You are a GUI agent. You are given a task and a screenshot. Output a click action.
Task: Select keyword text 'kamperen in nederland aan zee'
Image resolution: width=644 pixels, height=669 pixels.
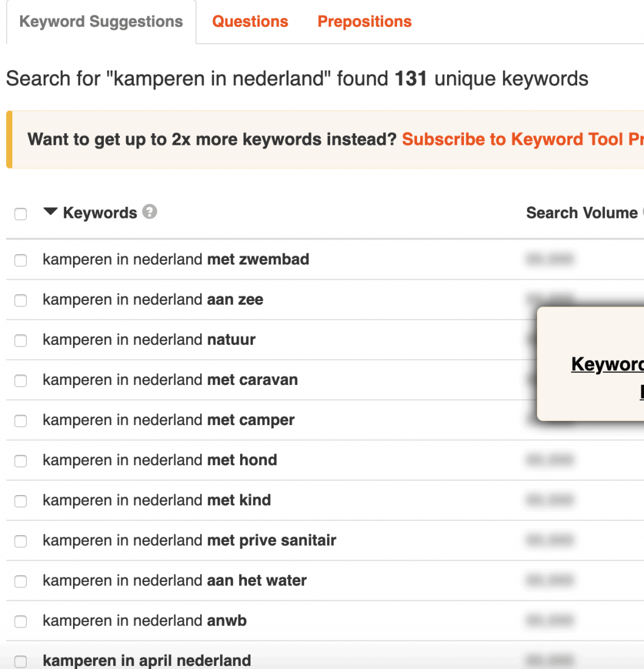(153, 299)
